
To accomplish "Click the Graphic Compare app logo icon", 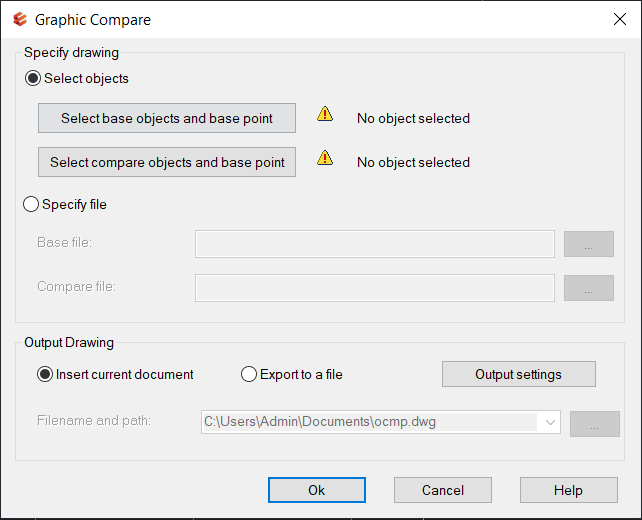I will click(x=18, y=19).
